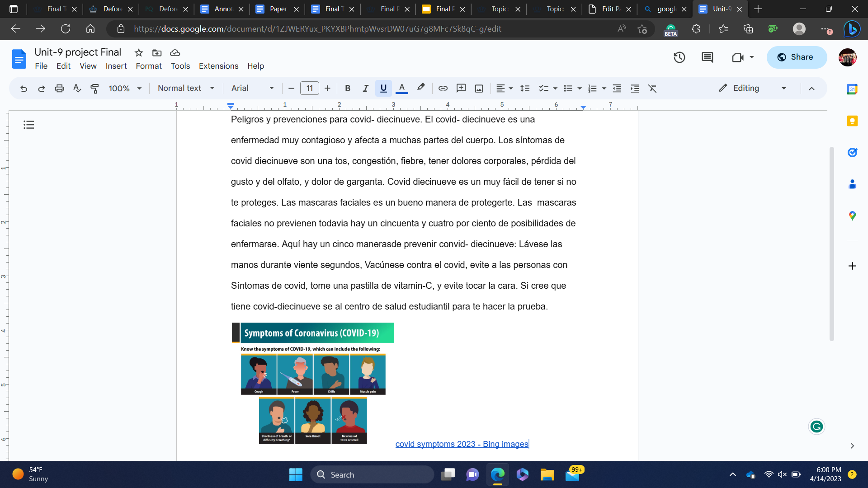This screenshot has width=868, height=488.
Task: Click the Insert image icon
Action: coord(479,88)
